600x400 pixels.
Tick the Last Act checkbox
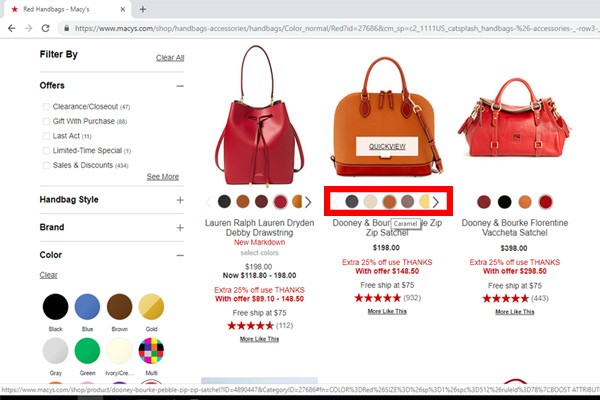point(46,136)
